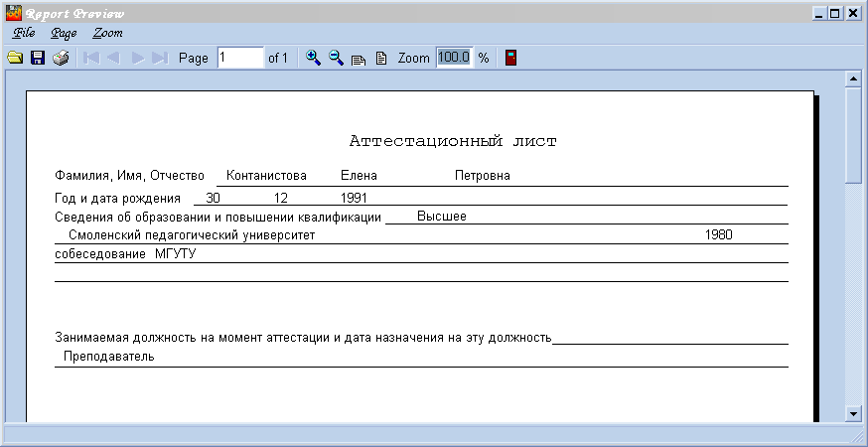
Task: Fit page width icon
Action: pyautogui.click(x=359, y=59)
